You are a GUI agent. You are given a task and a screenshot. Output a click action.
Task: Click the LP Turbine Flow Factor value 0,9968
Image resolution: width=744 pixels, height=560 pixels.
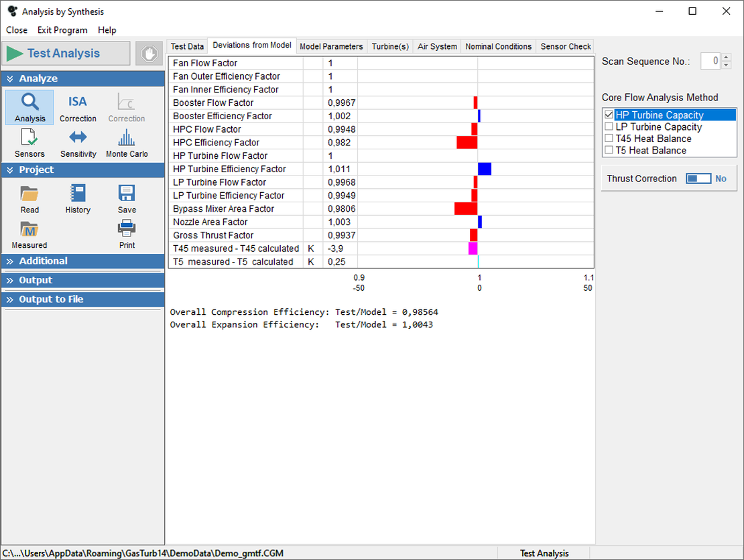pos(342,183)
